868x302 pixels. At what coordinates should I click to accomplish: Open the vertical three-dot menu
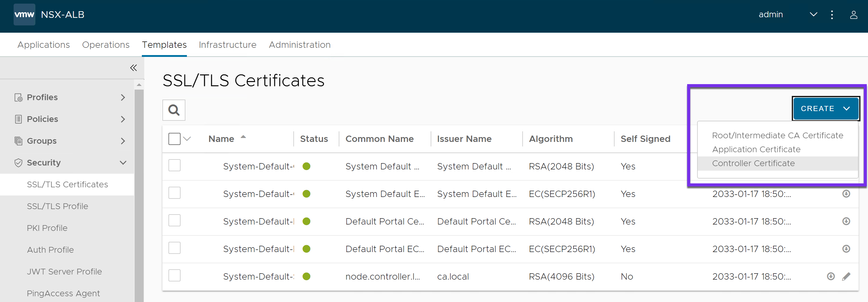coord(832,15)
